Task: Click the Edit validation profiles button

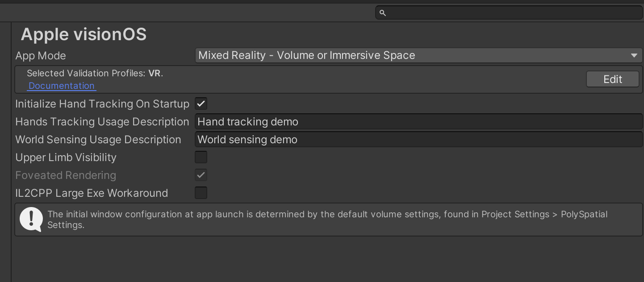Action: [x=612, y=79]
